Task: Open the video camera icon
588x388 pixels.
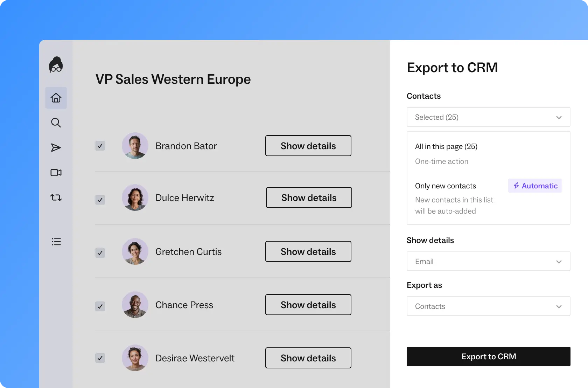Action: (56, 173)
